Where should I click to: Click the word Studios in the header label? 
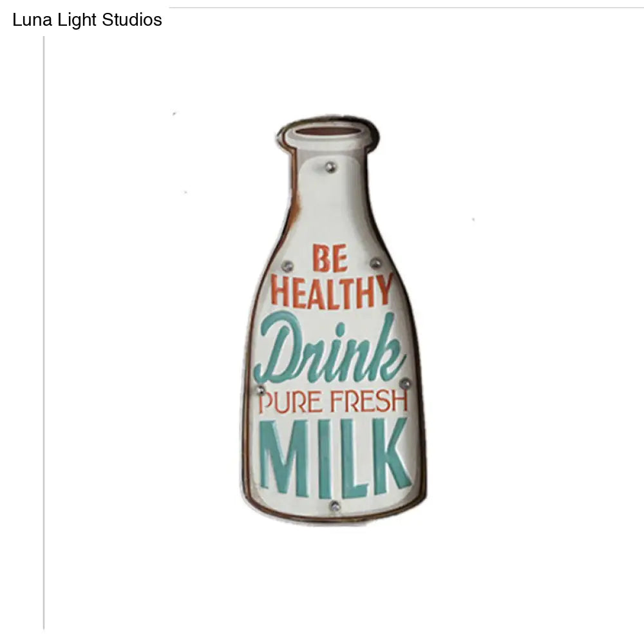tap(132, 20)
